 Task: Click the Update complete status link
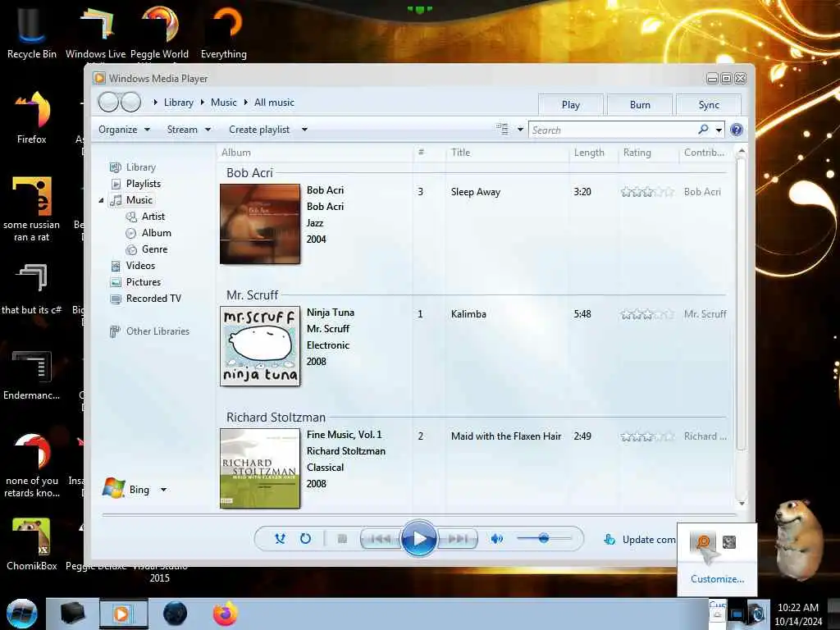pyautogui.click(x=640, y=540)
